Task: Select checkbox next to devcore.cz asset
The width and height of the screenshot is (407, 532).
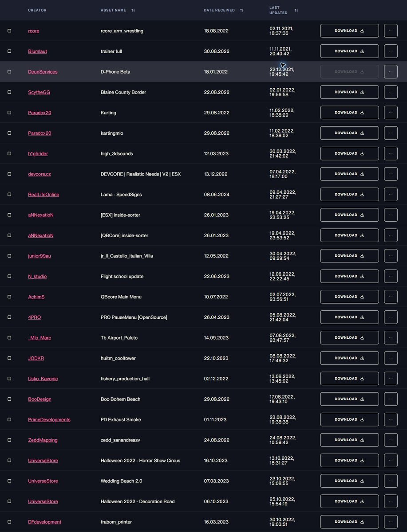Action: coord(9,174)
